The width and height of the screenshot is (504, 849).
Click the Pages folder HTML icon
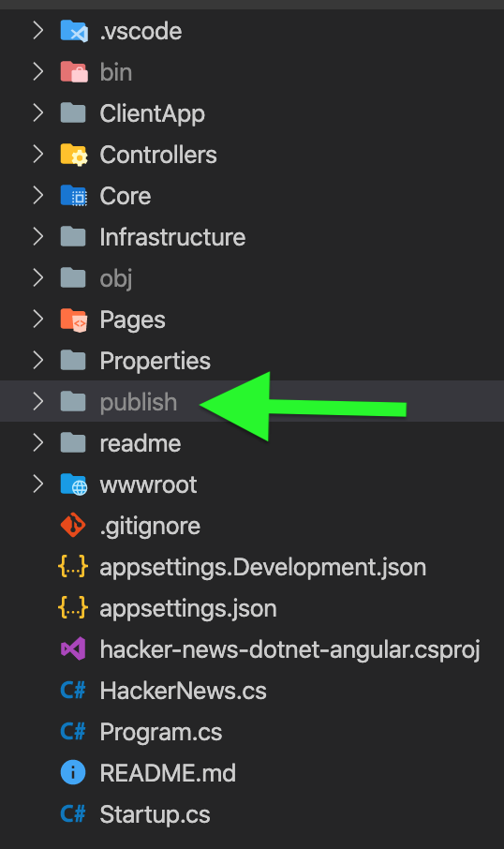(74, 320)
